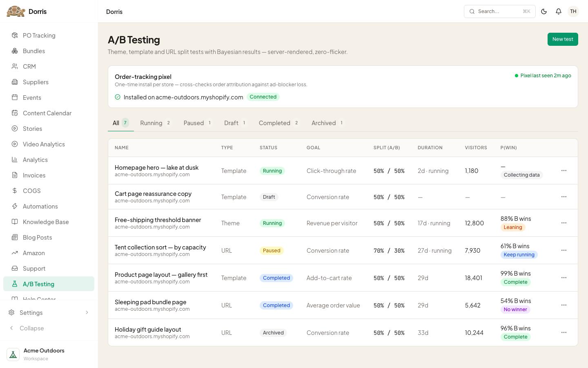This screenshot has width=588, height=368.
Task: Open the Analytics sidebar item
Action: click(49, 159)
